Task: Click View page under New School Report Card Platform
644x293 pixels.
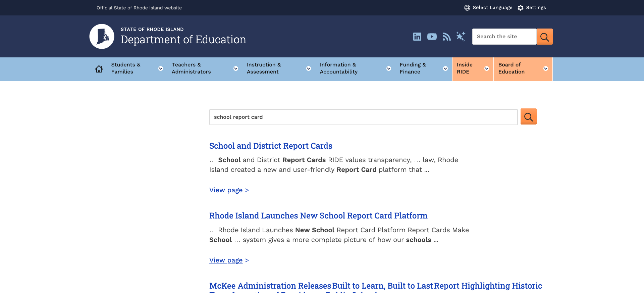Action: point(226,260)
